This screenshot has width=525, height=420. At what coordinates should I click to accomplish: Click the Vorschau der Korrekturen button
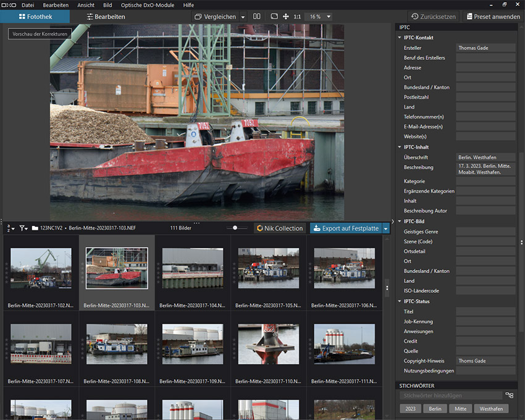[40, 34]
